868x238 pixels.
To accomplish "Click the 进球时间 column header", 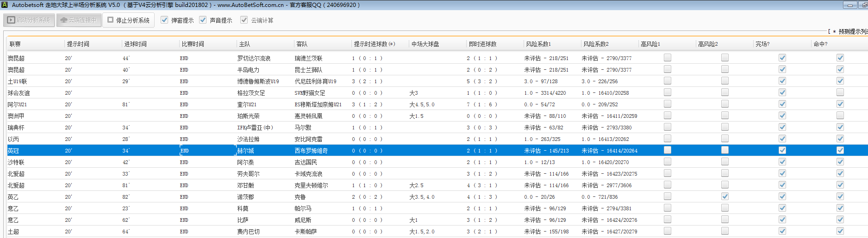I will coord(135,44).
